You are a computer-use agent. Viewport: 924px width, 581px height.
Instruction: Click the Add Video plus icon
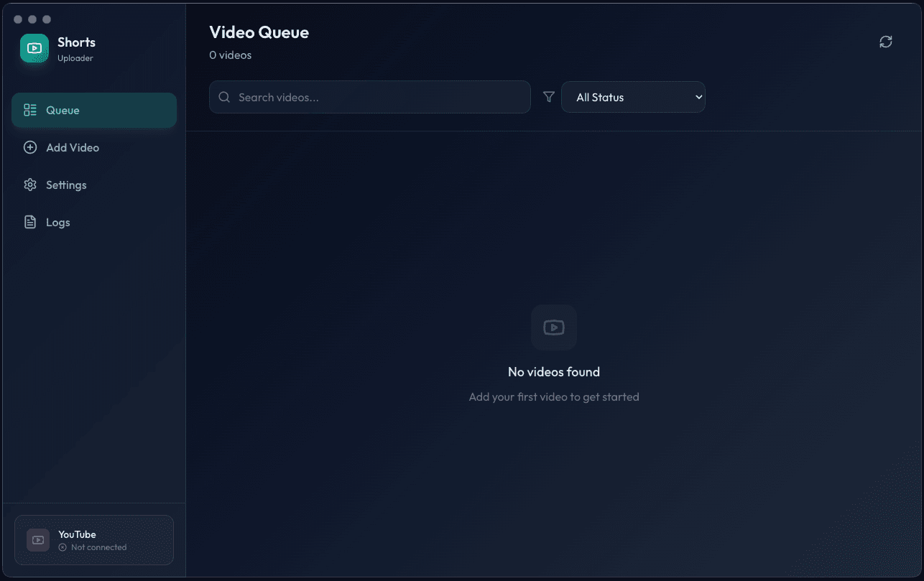coord(29,147)
